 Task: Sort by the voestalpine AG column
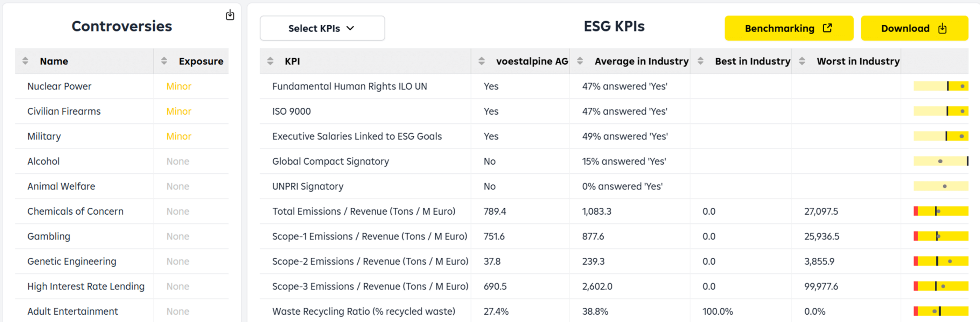pyautogui.click(x=482, y=61)
